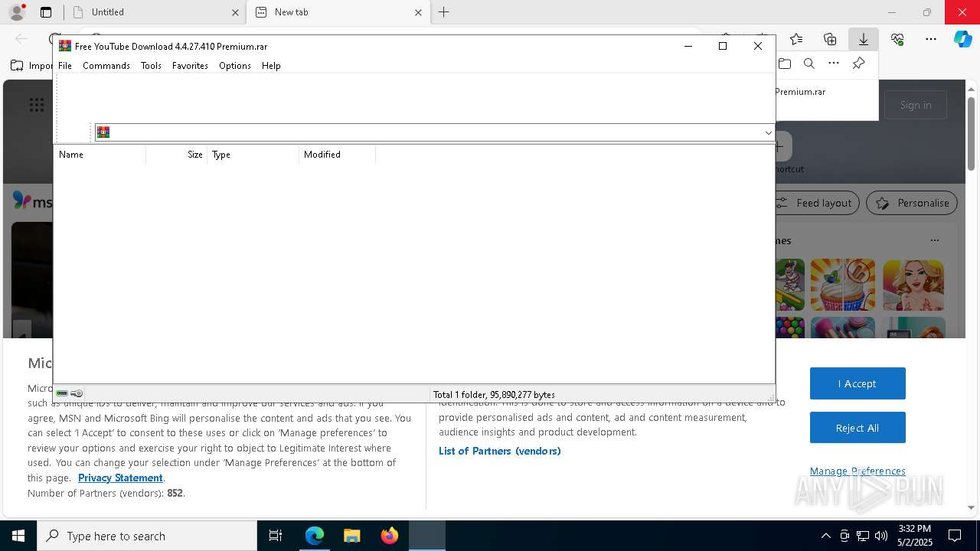Open Browser essentials heart icon
The height and width of the screenshot is (551, 980).
pos(897,39)
